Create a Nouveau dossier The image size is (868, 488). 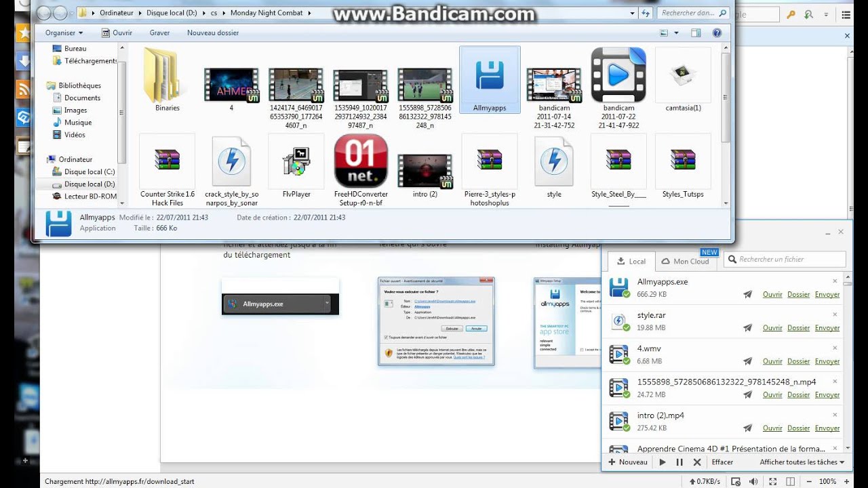pos(213,33)
